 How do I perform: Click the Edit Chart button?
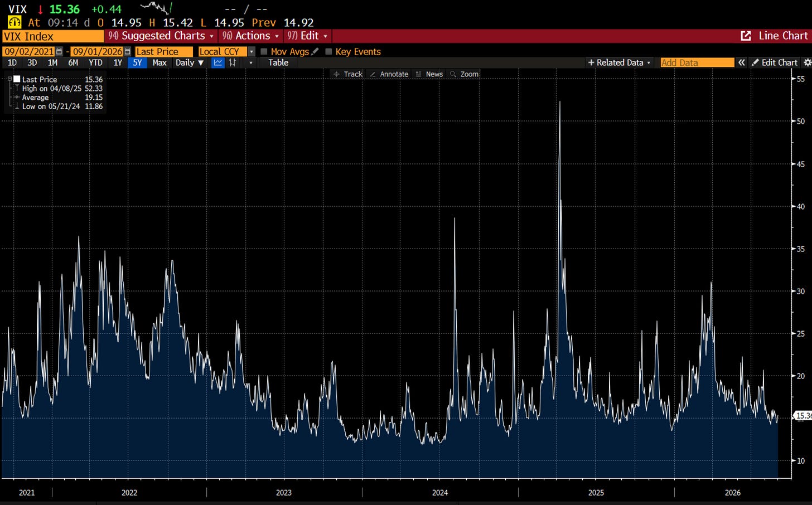pyautogui.click(x=775, y=62)
